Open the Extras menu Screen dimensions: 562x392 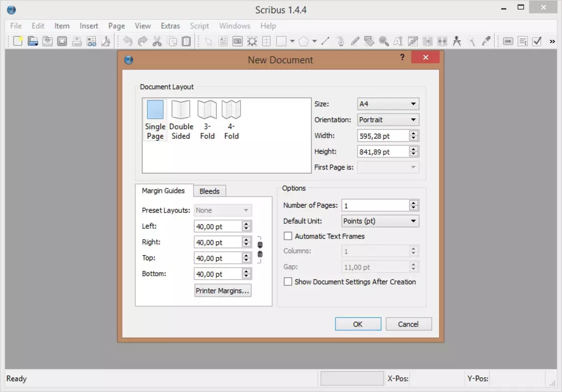[170, 26]
